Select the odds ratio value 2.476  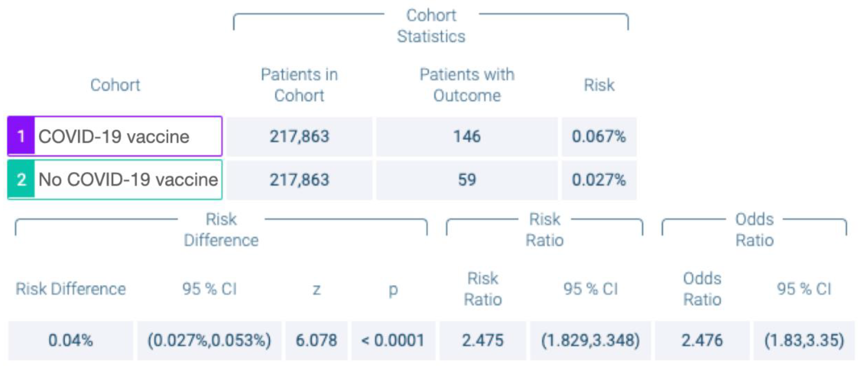tap(702, 340)
